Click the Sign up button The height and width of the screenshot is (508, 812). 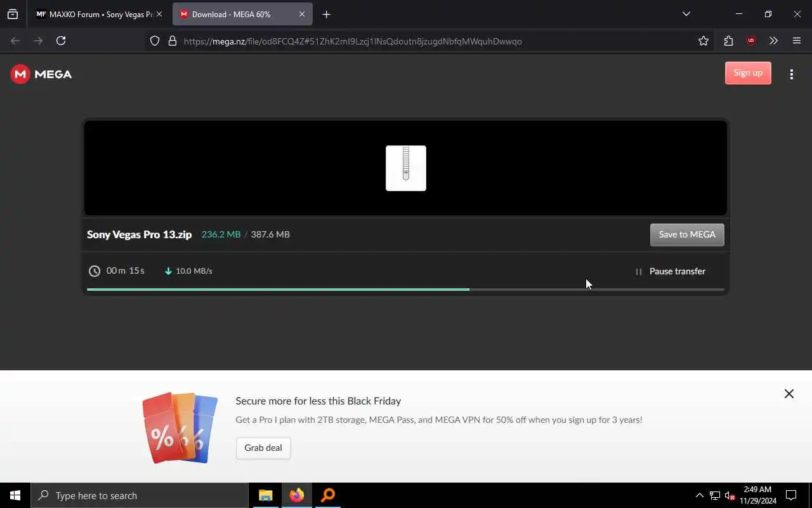click(748, 73)
